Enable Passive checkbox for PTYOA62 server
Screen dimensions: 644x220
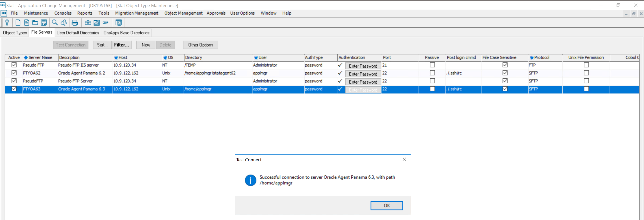(432, 73)
